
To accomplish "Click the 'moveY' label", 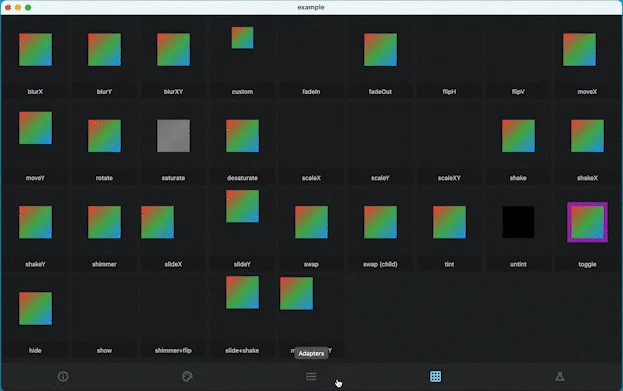I will [35, 178].
